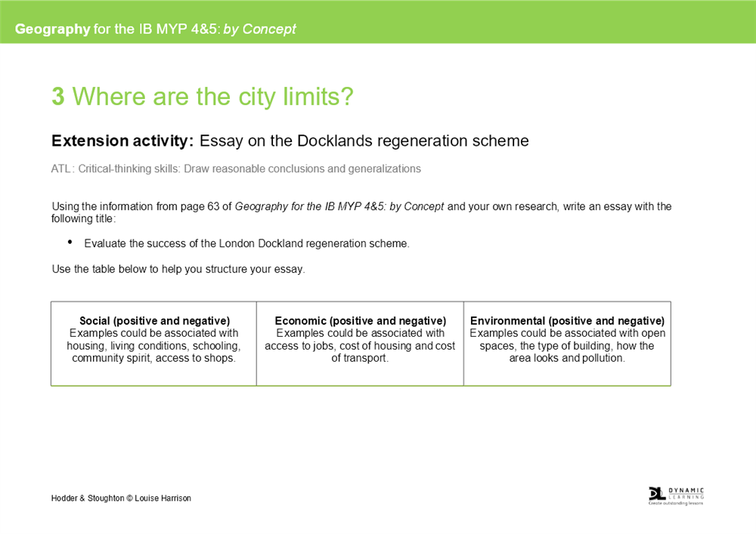Click the 'Environmental (positive and negative)' table header
756x534 pixels.
tap(566, 320)
